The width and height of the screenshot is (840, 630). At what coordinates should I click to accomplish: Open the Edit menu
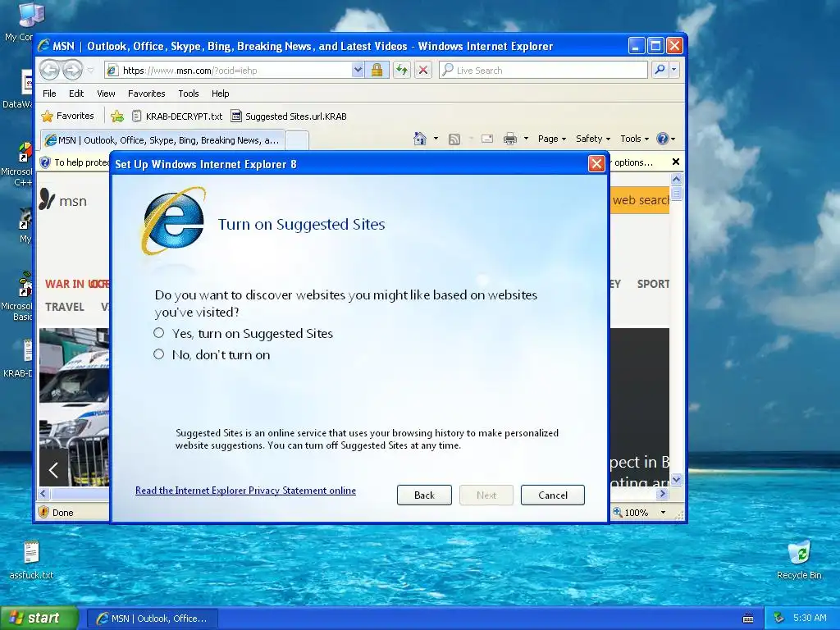tap(76, 94)
